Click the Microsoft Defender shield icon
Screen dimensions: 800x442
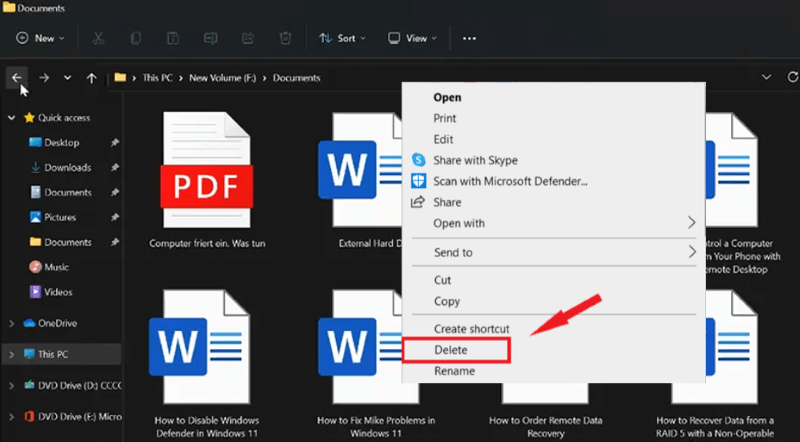[x=418, y=181]
